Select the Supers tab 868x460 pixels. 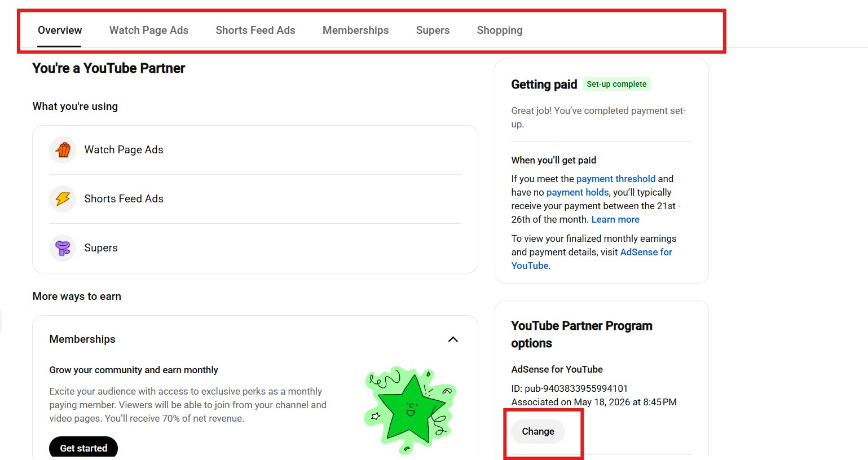433,30
